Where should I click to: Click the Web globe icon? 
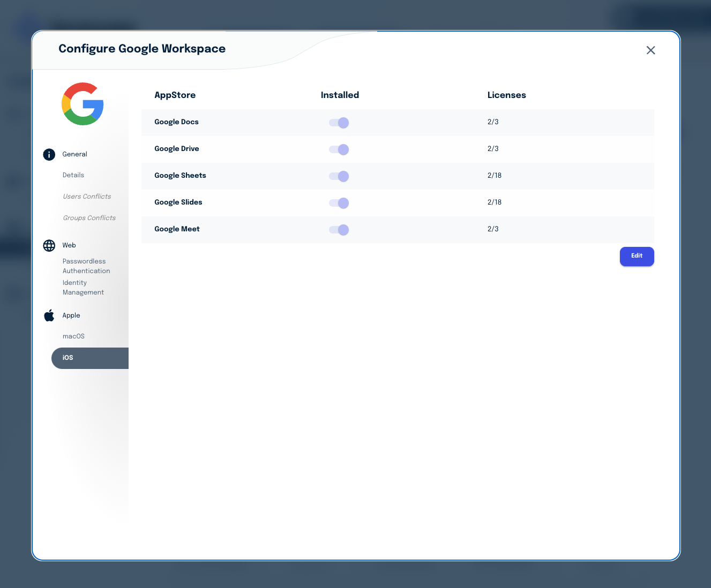49,246
